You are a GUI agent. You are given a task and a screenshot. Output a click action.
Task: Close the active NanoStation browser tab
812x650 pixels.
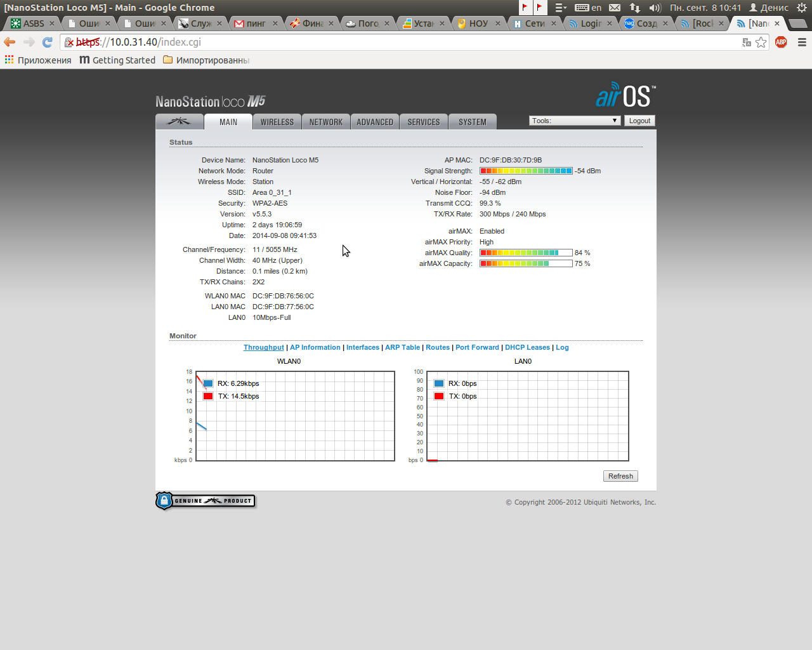coord(777,23)
